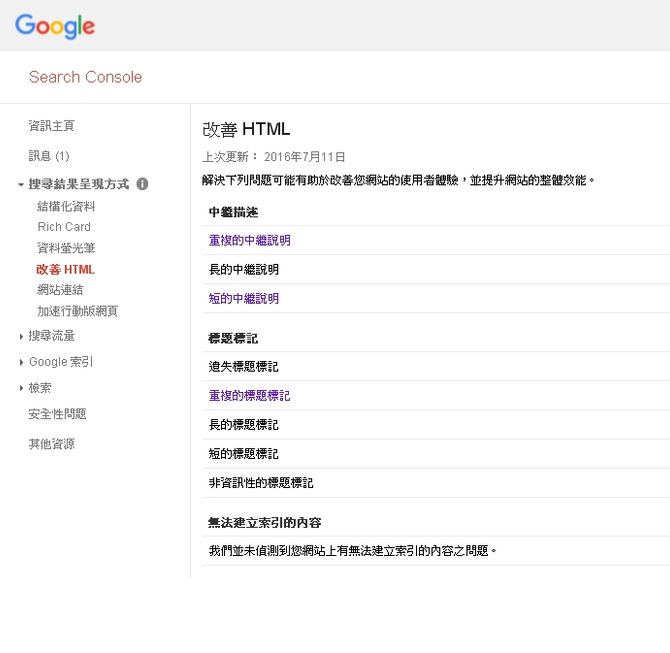The height and width of the screenshot is (653, 670).
Task: Open 其他資源 in sidebar
Action: pos(52,444)
